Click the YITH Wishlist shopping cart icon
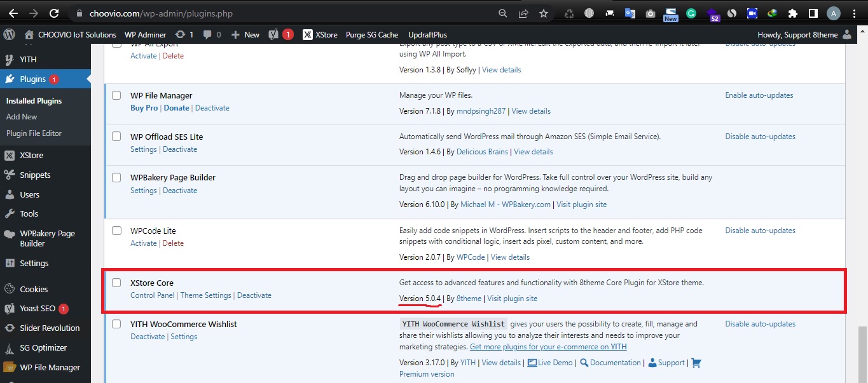Viewport: 868px width, 383px height. pos(696,363)
